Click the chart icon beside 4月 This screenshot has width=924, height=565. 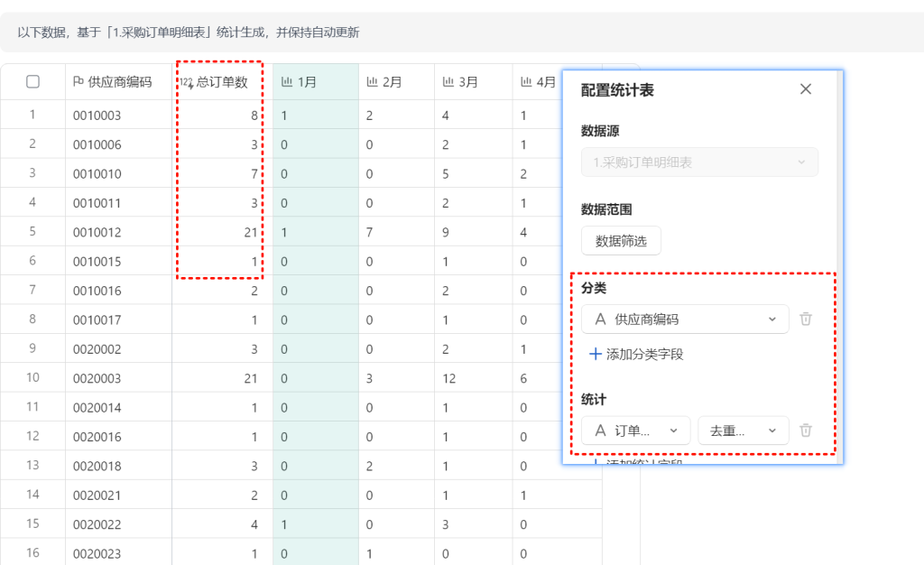(526, 82)
